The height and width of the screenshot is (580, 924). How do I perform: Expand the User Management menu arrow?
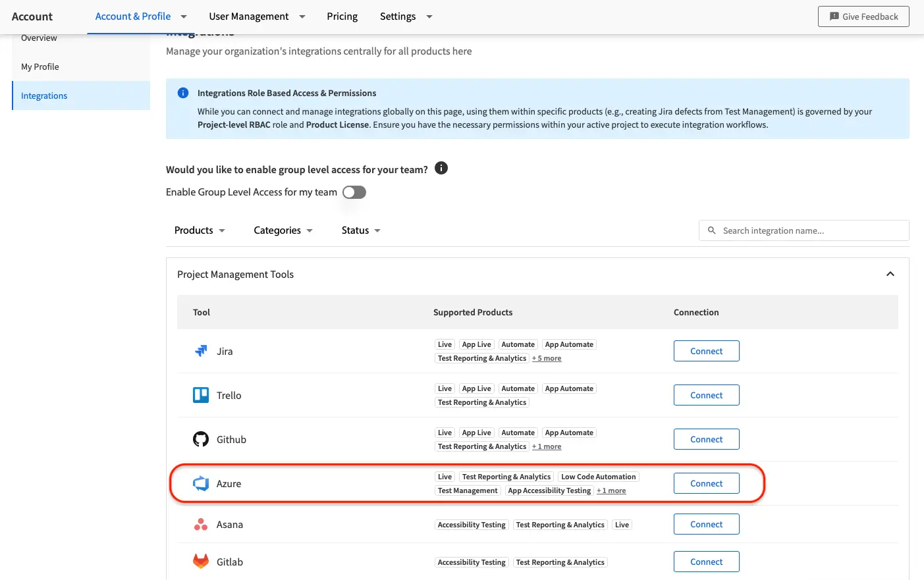point(302,16)
